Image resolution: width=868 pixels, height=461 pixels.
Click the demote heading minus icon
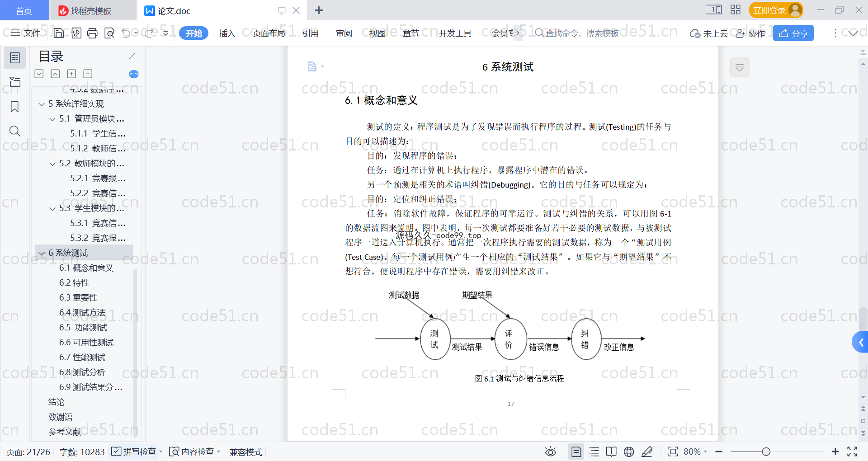(88, 74)
